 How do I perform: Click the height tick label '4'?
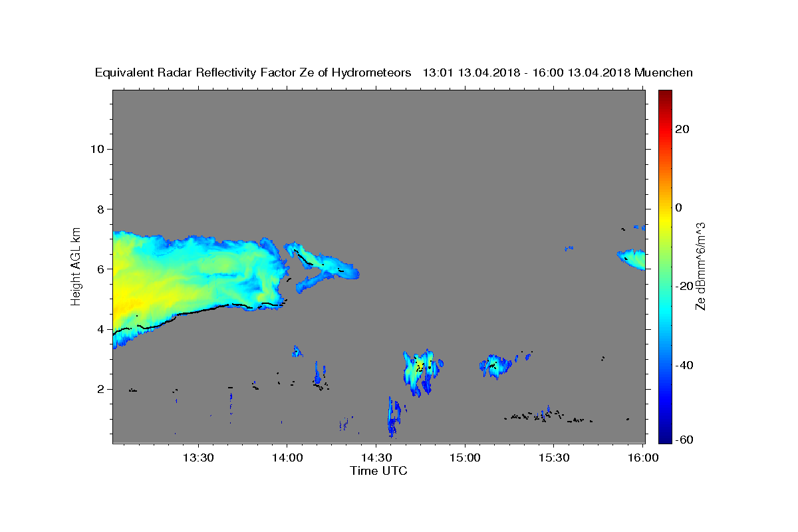pyautogui.click(x=100, y=329)
